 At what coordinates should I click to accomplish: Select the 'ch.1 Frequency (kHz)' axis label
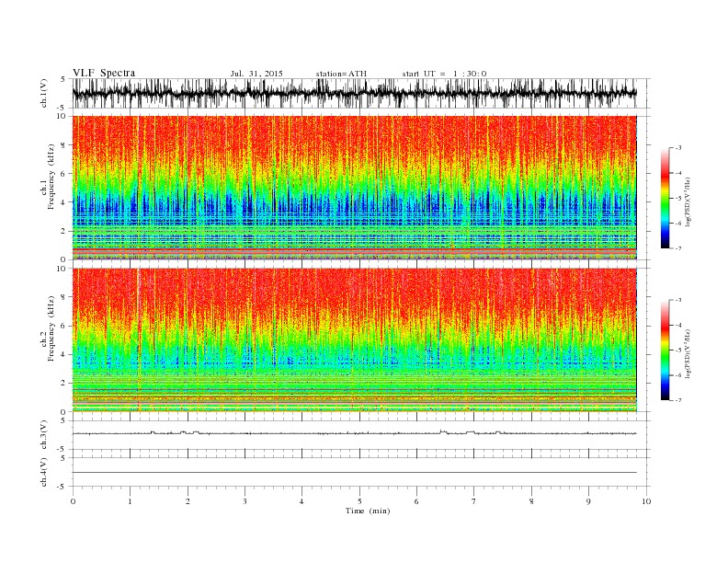click(48, 177)
